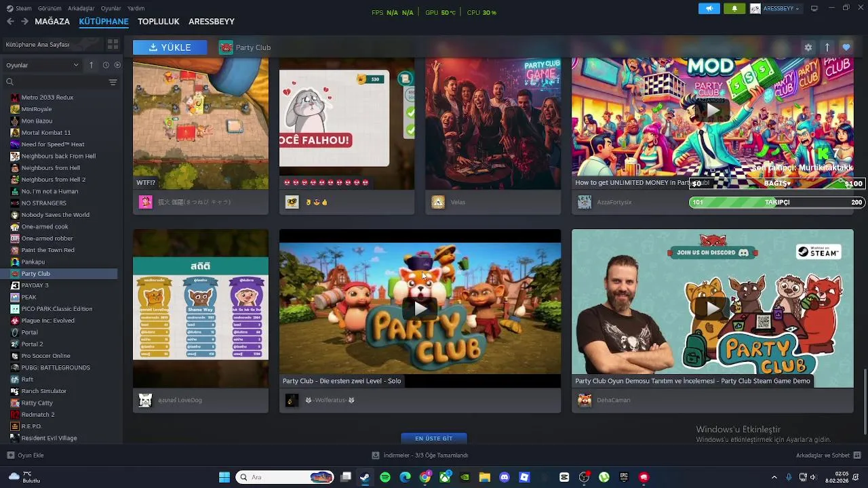Switch to the MAĞAZA tab
This screenshot has height=488, width=868.
coord(52,22)
